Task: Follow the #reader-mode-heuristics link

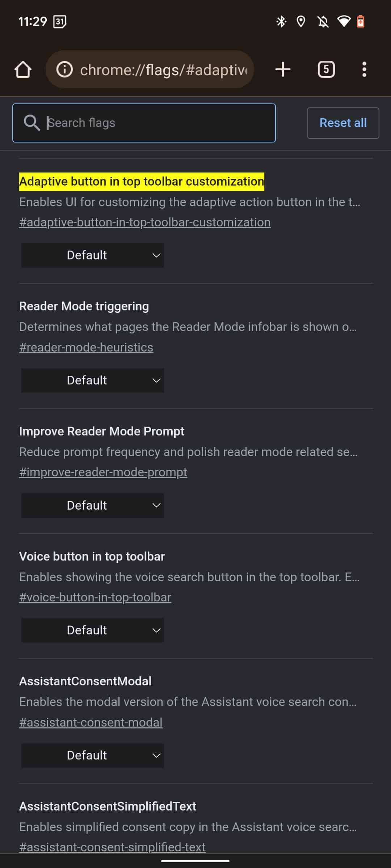Action: [x=86, y=348]
